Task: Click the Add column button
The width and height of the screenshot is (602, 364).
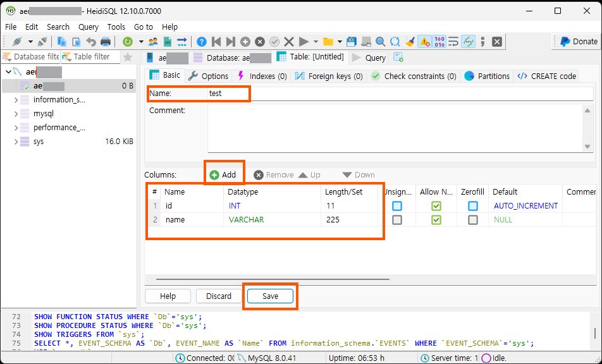Action: (x=223, y=175)
